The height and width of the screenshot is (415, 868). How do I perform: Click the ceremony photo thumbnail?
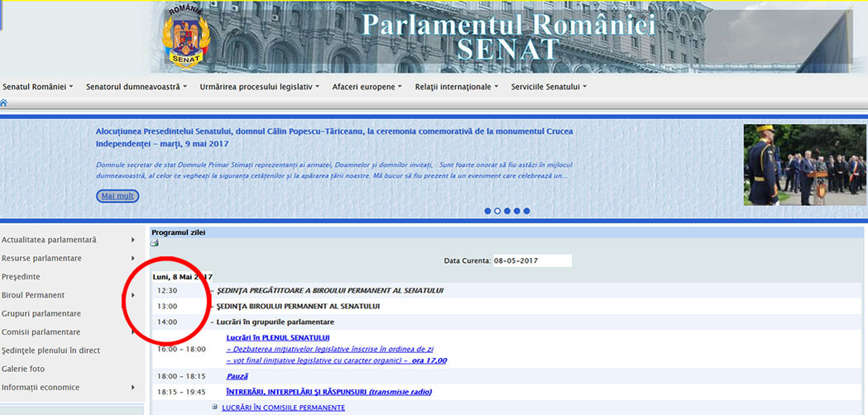tap(805, 165)
